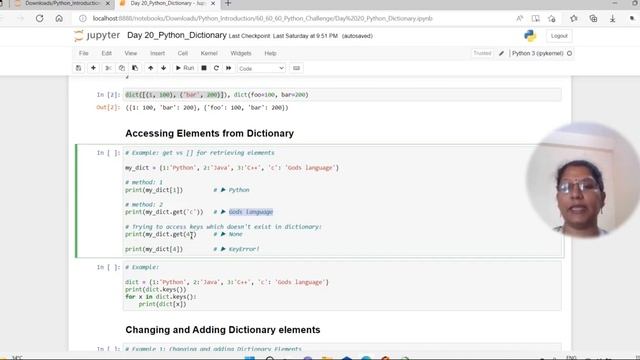Open the Cell menu
This screenshot has height=360, width=640.
click(x=182, y=53)
